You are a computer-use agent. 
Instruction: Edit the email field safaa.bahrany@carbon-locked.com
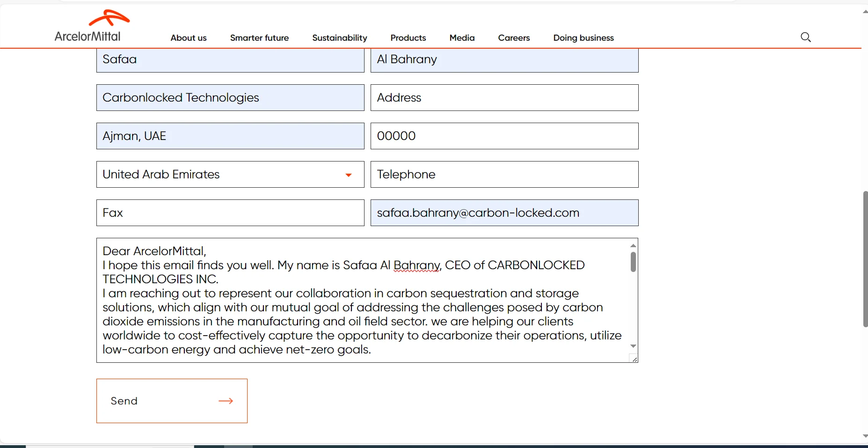[504, 213]
